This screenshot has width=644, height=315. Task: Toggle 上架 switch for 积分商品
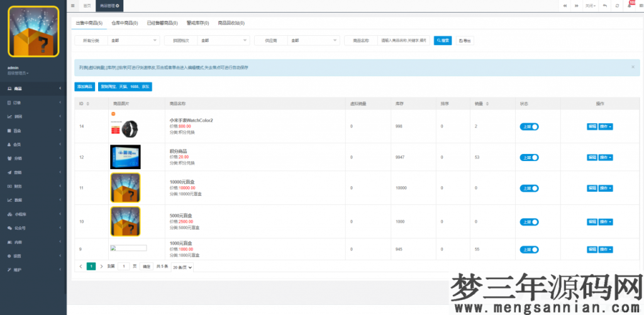529,157
